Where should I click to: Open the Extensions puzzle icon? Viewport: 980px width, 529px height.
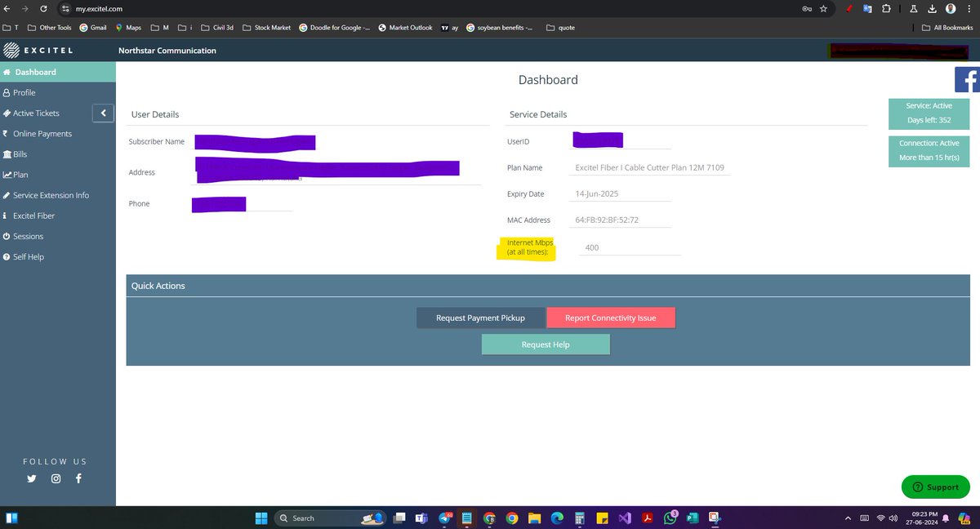click(885, 8)
